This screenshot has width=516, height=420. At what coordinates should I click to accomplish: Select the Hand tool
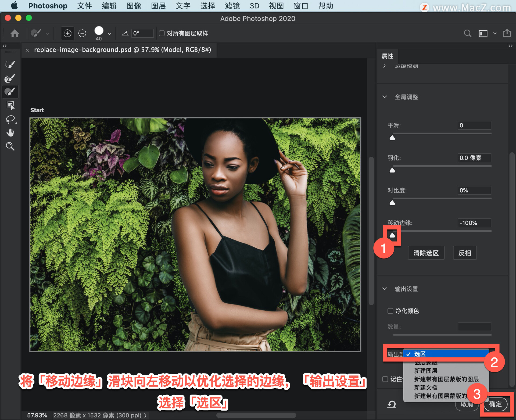(x=10, y=133)
